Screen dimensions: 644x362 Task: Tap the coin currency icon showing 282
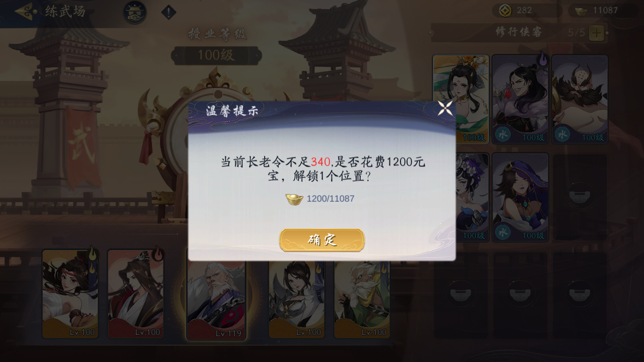(x=505, y=11)
